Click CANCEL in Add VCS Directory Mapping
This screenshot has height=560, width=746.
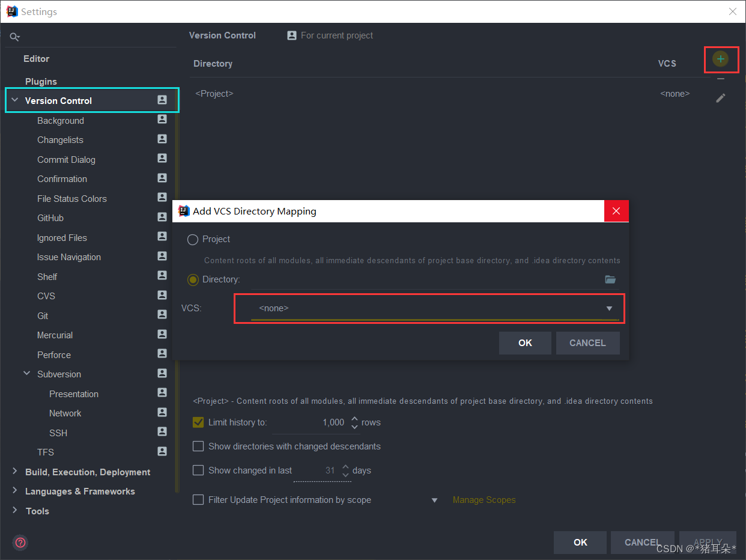(x=587, y=343)
